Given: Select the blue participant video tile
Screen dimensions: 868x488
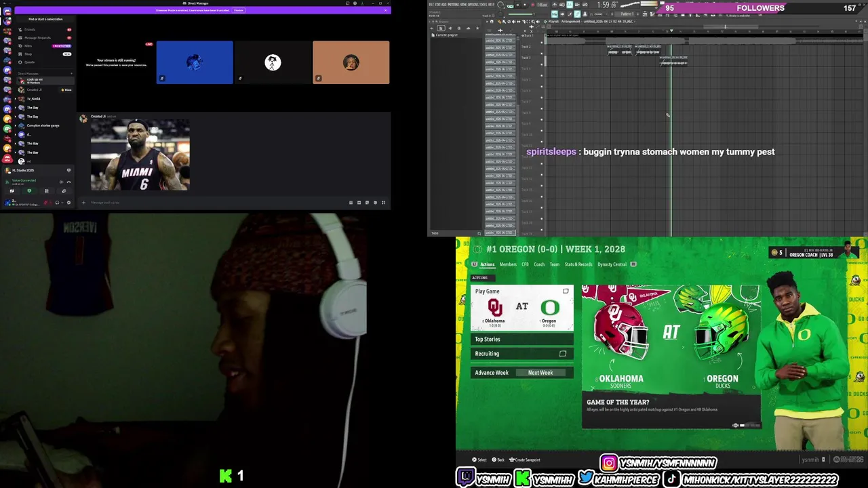Looking at the screenshot, I should [195, 62].
